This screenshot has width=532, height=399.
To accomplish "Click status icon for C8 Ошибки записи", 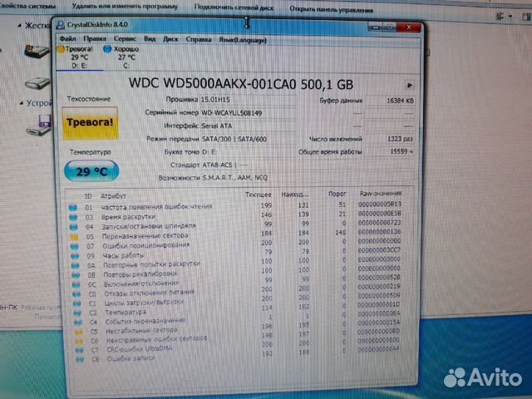I will click(x=81, y=360).
